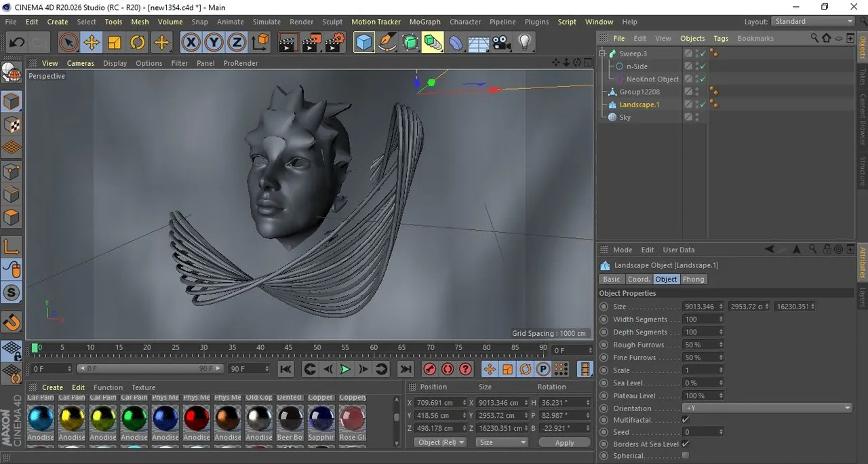Open Edit Render Settings gear clapperboard
This screenshot has height=464, width=868.
334,43
